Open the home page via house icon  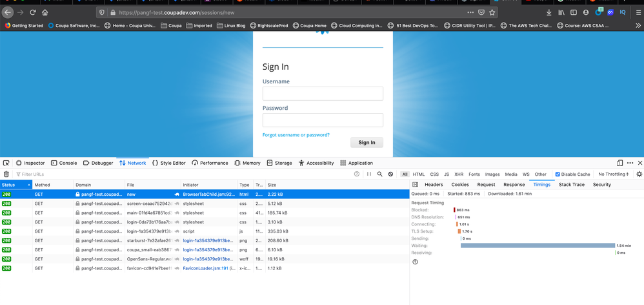pyautogui.click(x=45, y=12)
